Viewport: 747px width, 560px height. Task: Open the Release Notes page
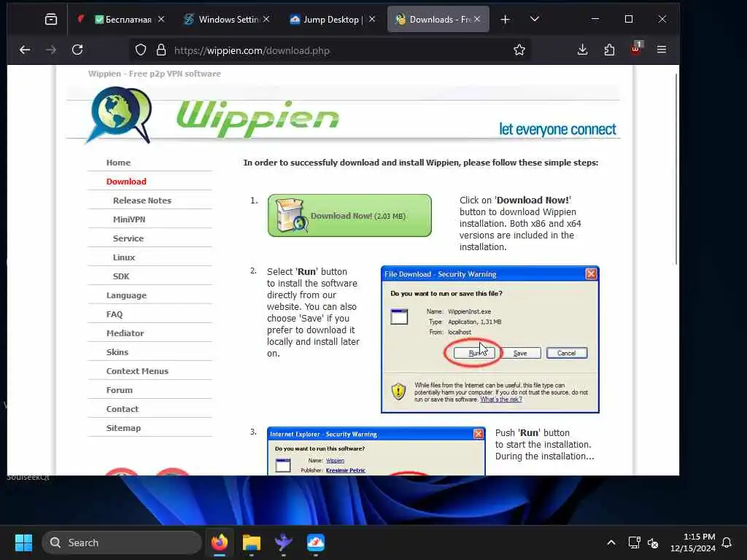(142, 201)
